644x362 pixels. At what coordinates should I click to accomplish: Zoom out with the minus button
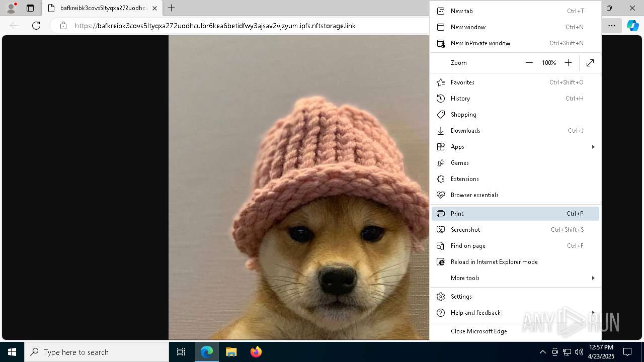[529, 63]
